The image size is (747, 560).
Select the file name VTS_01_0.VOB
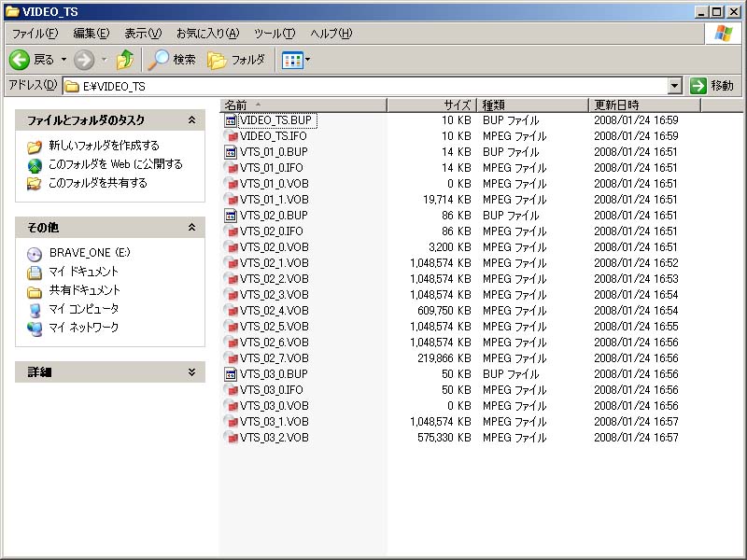tap(274, 184)
